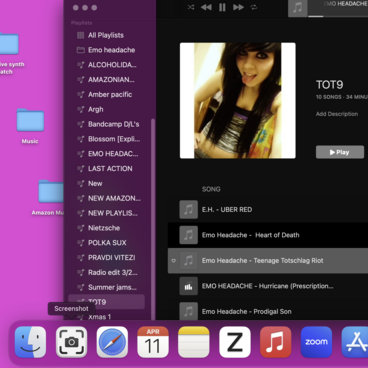The height and width of the screenshot is (368, 368).
Task: Love the Teenage Totschlag Riot song
Action: click(174, 261)
